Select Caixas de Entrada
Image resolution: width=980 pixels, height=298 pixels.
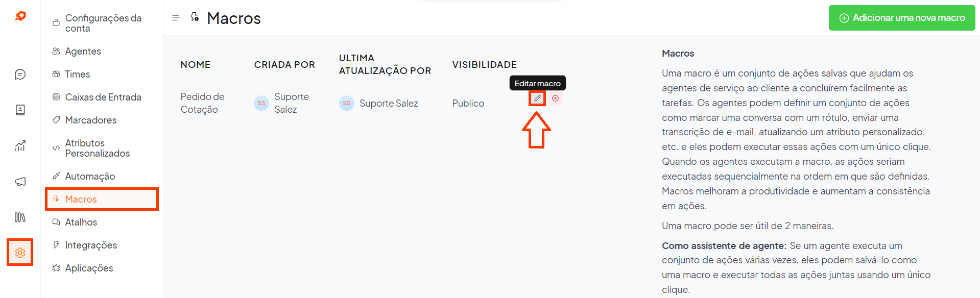pyautogui.click(x=102, y=97)
